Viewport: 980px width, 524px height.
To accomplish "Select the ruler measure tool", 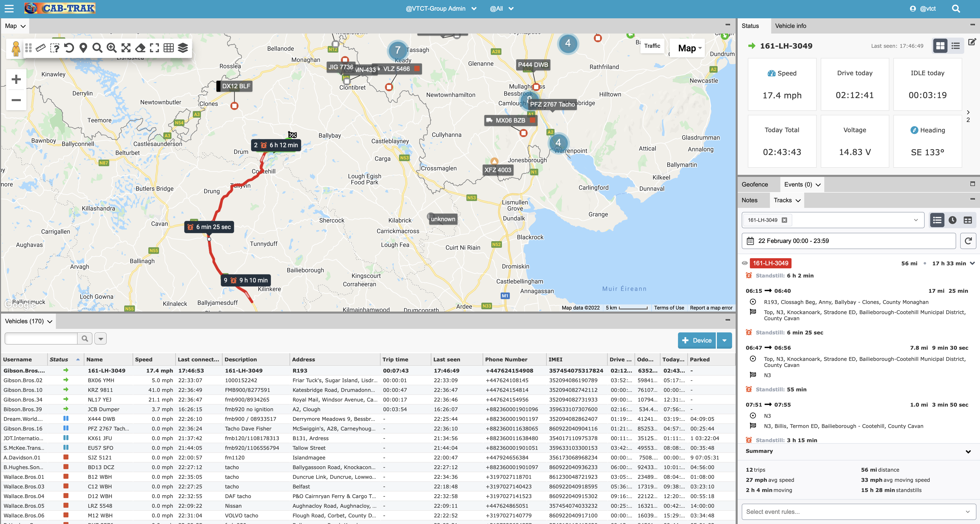I will coord(41,48).
